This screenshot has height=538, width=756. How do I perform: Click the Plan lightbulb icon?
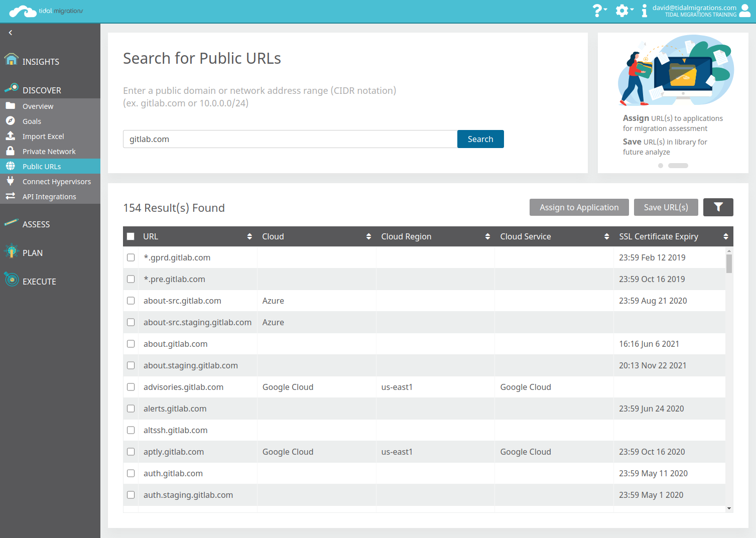tap(11, 250)
